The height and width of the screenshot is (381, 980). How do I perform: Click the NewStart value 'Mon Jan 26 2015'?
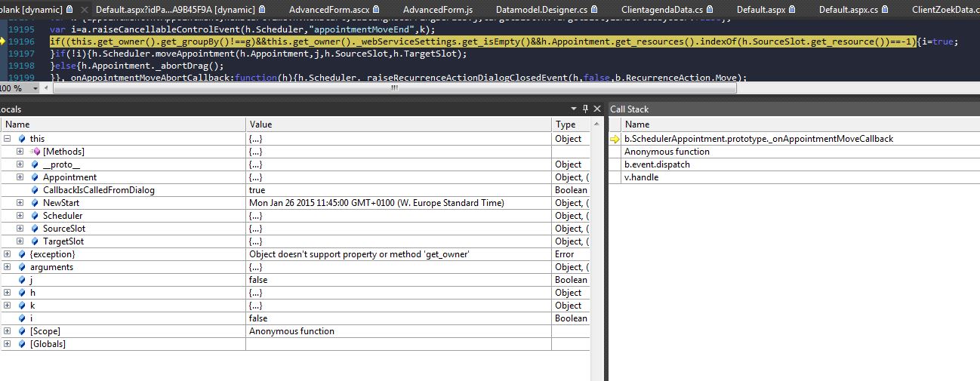pyautogui.click(x=377, y=203)
